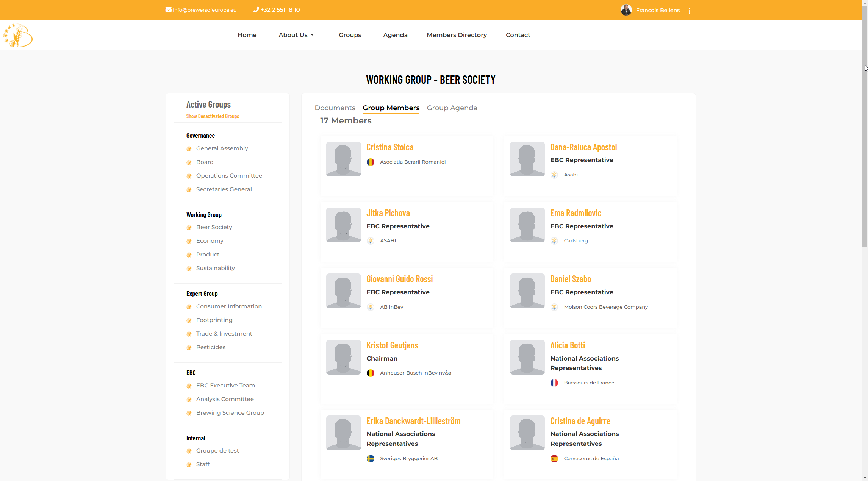This screenshot has width=868, height=481.
Task: Click the phone icon in top bar
Action: pos(256,10)
